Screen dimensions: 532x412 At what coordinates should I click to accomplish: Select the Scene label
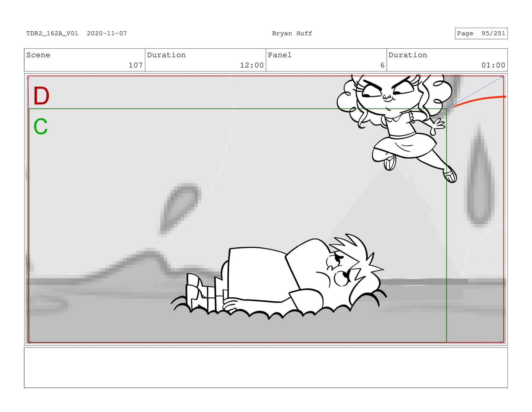[38, 55]
